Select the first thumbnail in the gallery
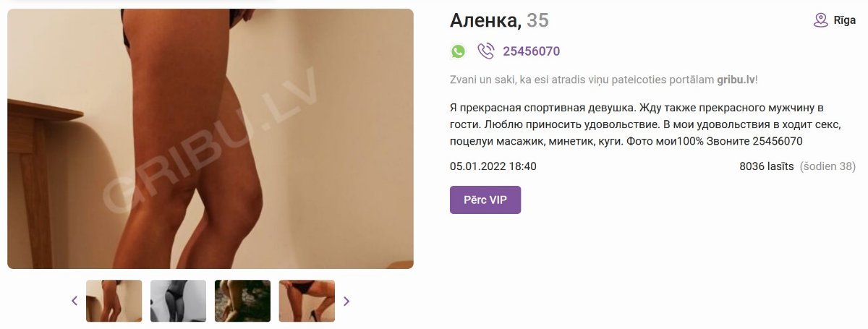868x329 pixels. coord(114,301)
